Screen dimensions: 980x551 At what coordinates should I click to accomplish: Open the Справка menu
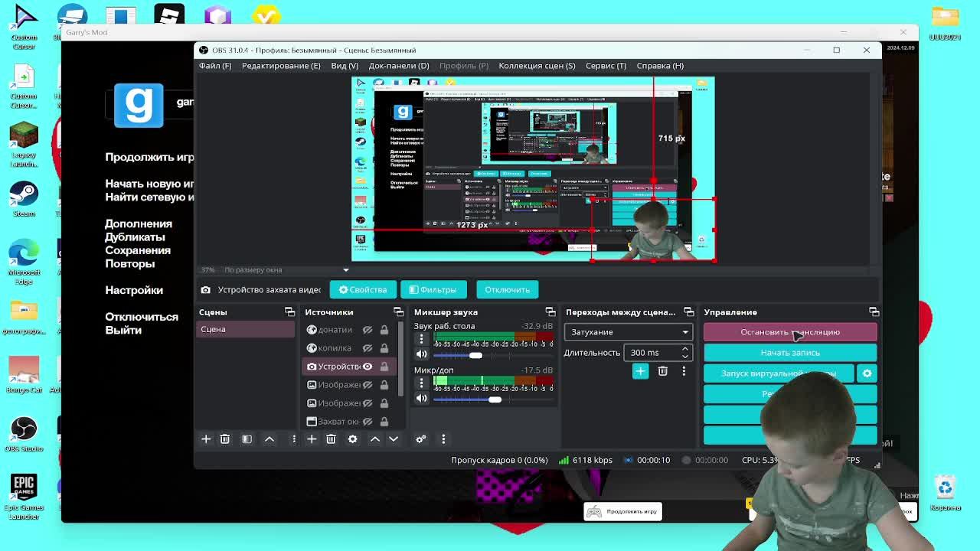point(660,66)
